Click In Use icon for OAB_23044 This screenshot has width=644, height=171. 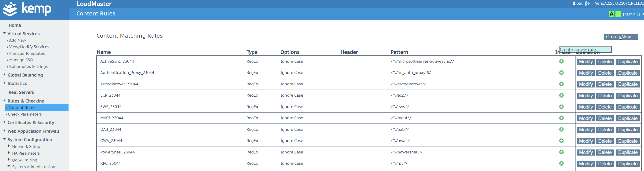coord(561,130)
